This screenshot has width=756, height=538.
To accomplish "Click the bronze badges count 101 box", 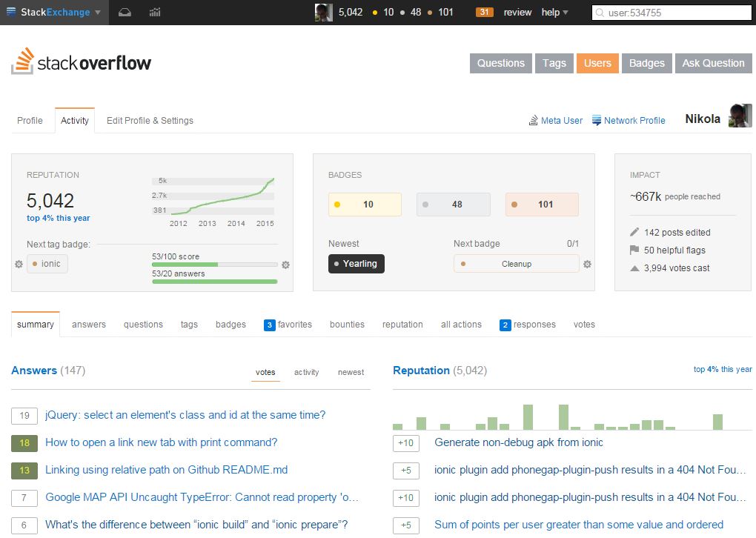I will 542,205.
